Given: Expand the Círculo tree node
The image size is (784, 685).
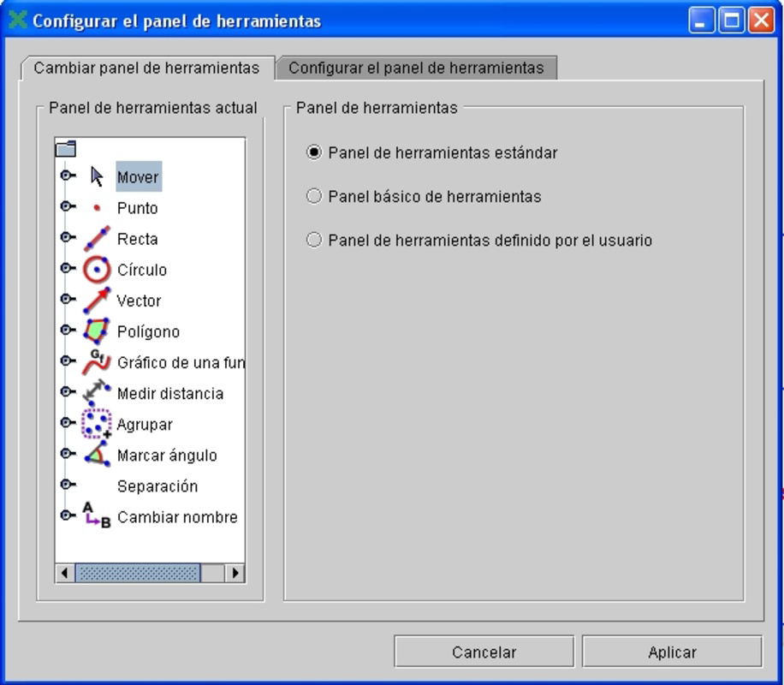Looking at the screenshot, I should pos(68,268).
